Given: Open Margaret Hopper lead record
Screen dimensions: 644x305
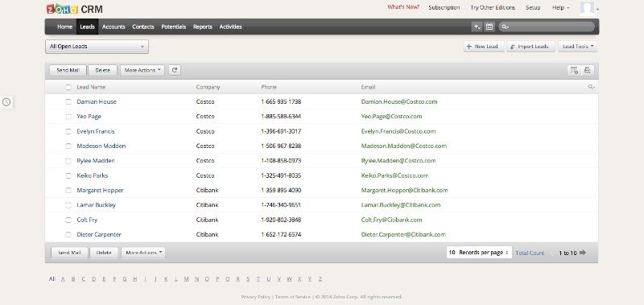Looking at the screenshot, I should [x=100, y=191].
